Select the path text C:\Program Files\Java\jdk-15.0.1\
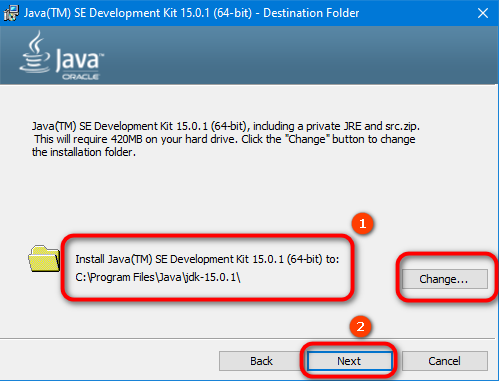The image size is (499, 381). [158, 277]
